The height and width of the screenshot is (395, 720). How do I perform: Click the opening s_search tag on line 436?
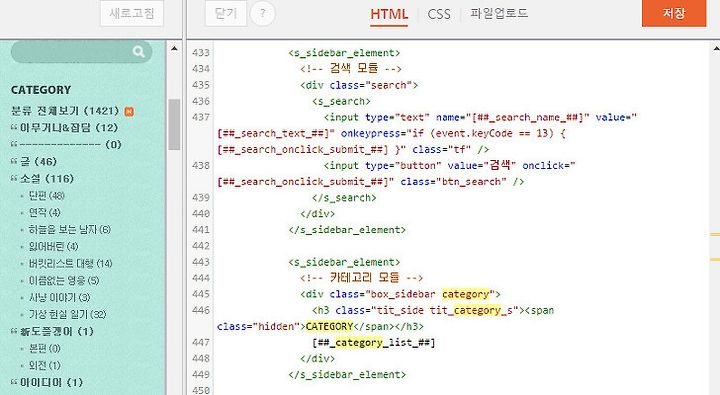point(341,101)
